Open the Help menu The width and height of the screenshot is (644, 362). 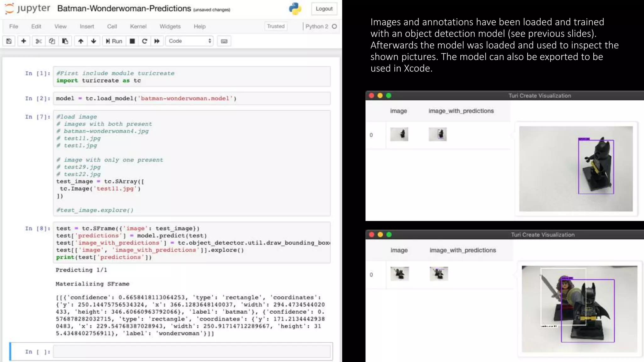point(200,26)
